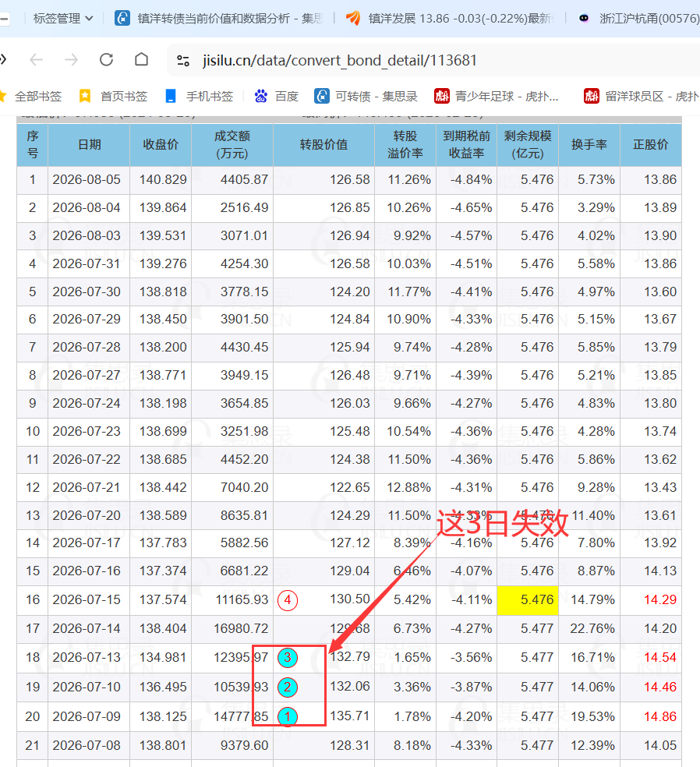The image size is (700, 767).
Task: Open the 标签管理 dropdown
Action: click(x=62, y=19)
